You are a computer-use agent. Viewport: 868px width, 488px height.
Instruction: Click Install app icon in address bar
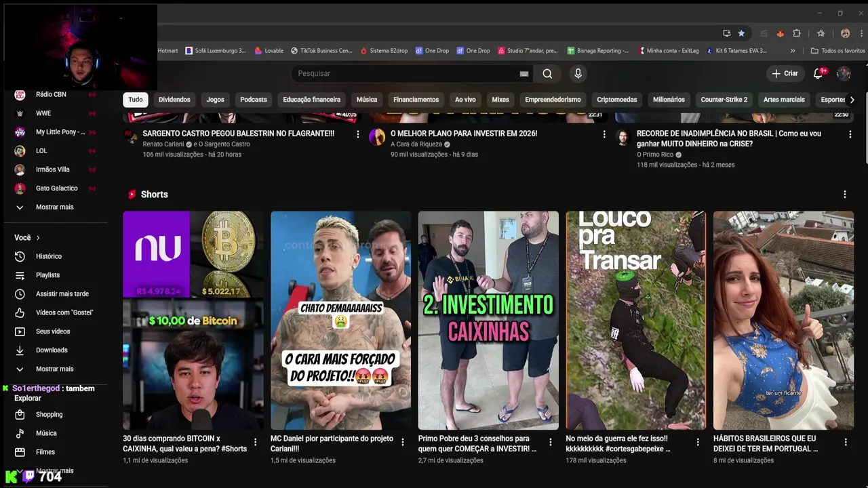tap(726, 33)
